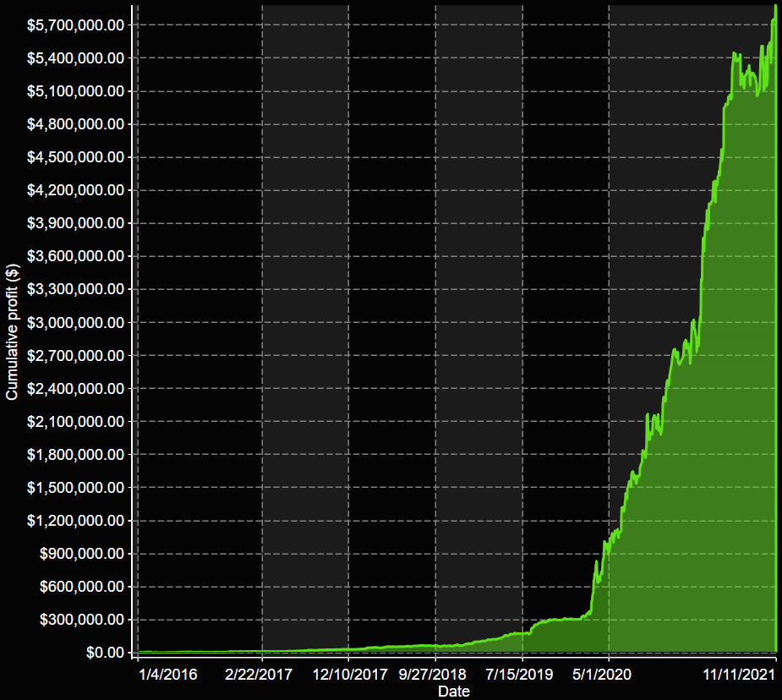Click the $5,400,000.00 axis label

tap(75, 57)
